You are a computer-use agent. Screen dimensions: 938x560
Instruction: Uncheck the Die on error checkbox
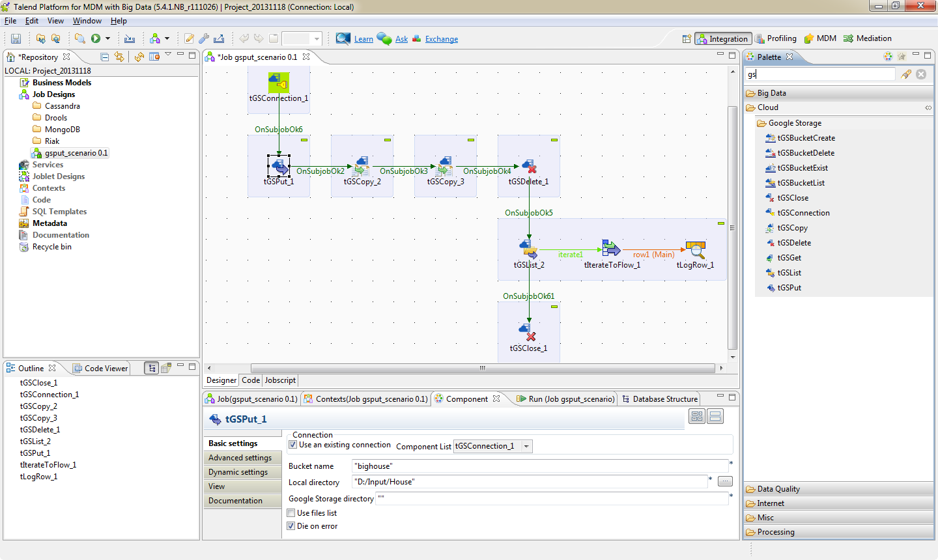(x=291, y=526)
